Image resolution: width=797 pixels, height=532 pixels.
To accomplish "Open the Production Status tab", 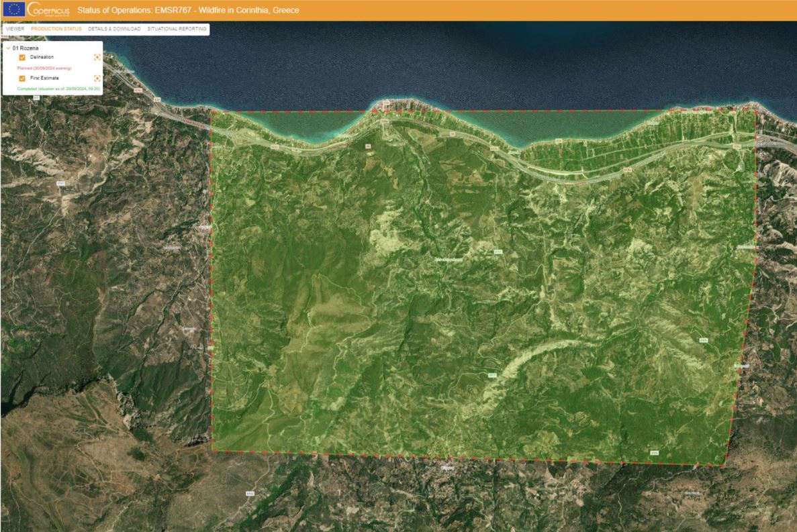I will pos(56,29).
